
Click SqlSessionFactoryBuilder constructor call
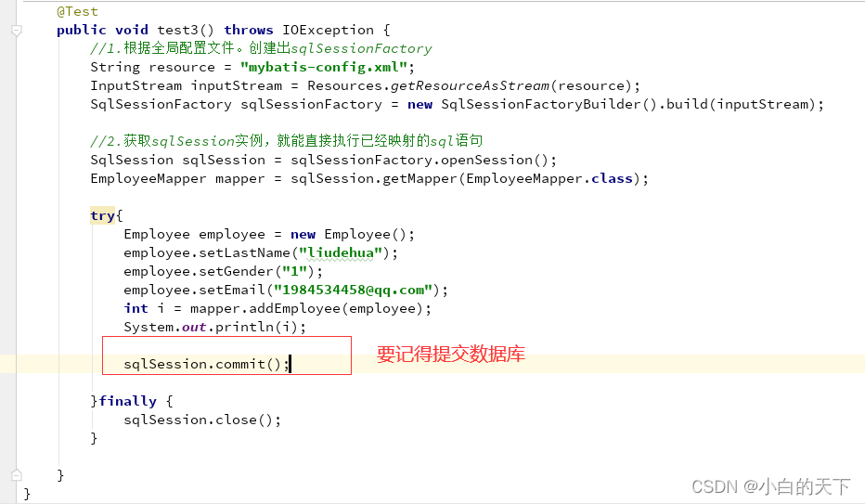tap(549, 104)
